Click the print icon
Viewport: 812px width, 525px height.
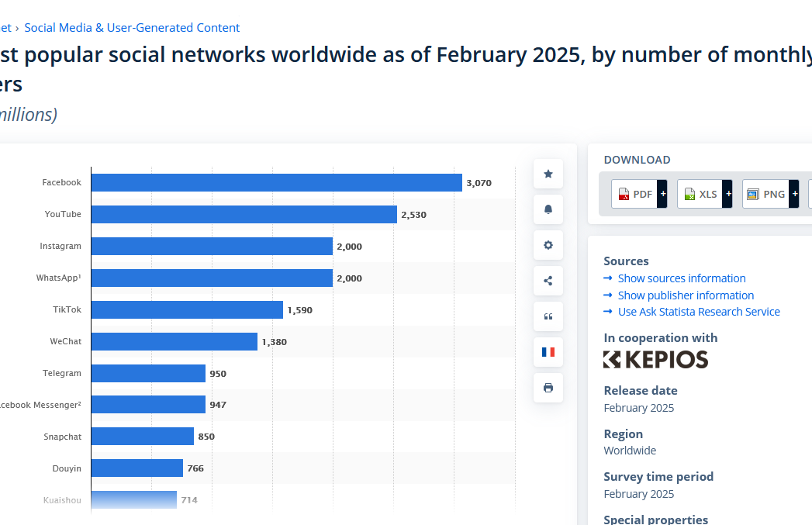coord(548,388)
